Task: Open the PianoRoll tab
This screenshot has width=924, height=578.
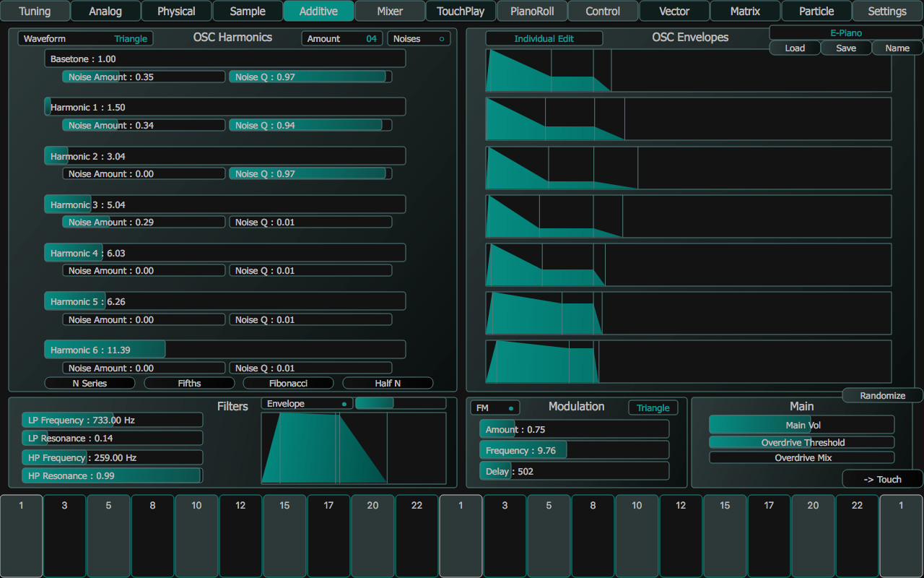Action: 532,11
